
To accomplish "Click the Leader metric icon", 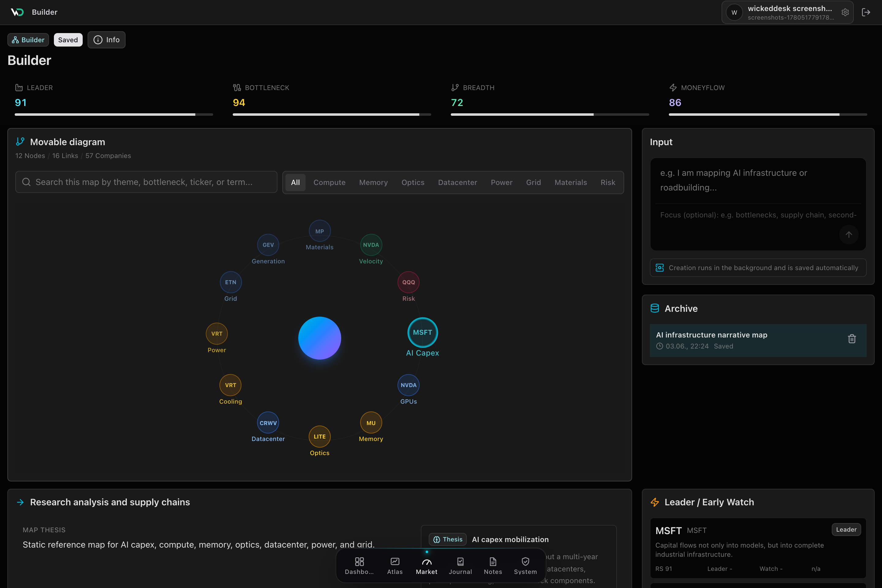I will click(x=19, y=87).
